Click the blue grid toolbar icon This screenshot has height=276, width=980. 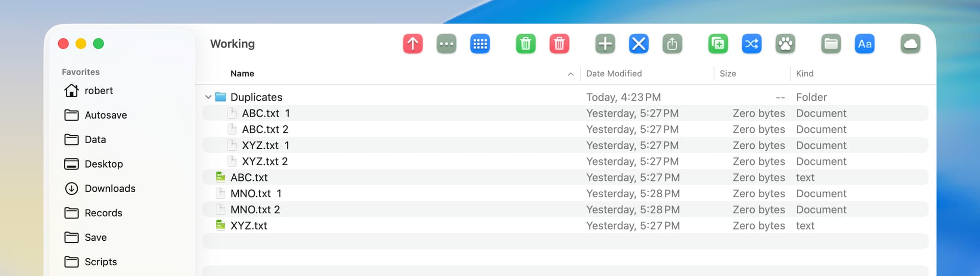(x=480, y=44)
